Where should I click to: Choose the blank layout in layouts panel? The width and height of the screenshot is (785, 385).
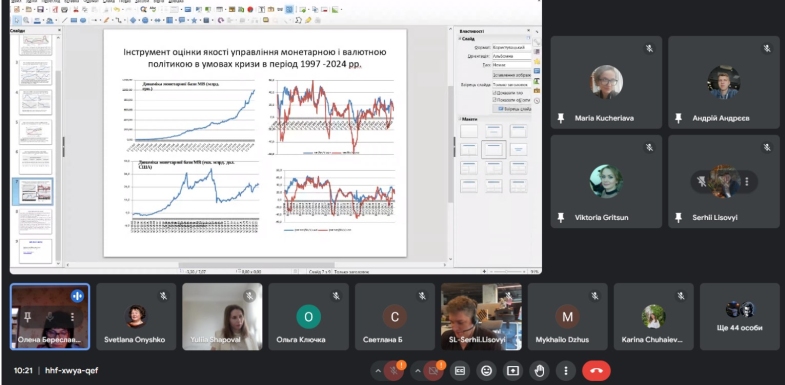[x=469, y=131]
